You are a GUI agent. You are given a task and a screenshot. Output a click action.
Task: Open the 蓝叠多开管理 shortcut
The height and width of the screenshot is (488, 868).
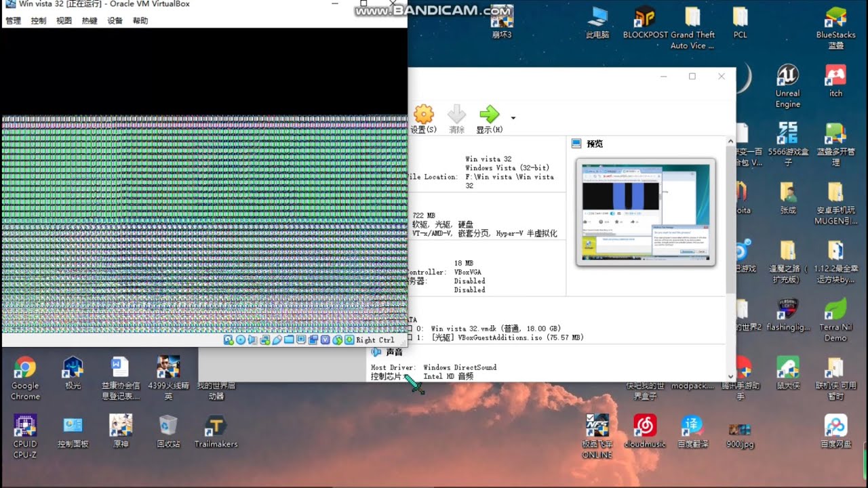pos(835,144)
